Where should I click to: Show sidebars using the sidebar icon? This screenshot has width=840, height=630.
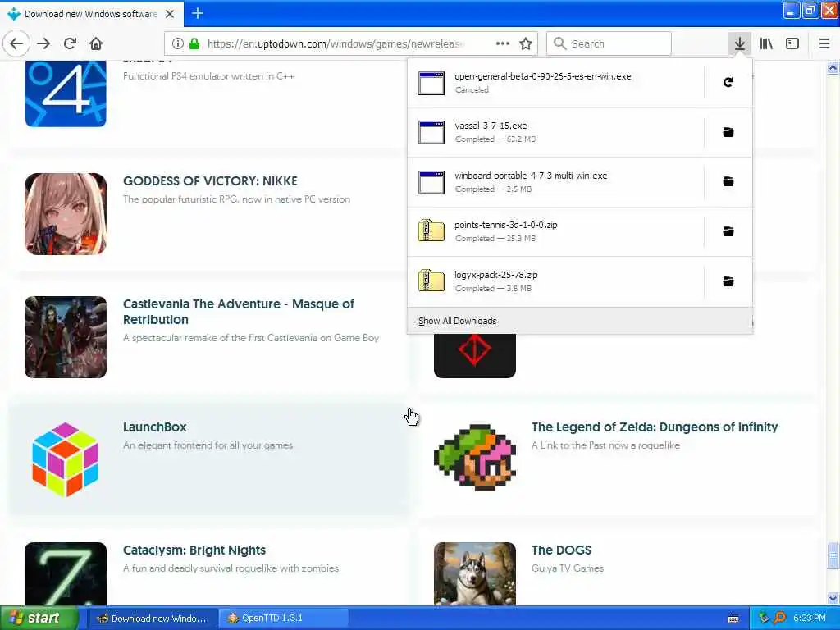(792, 44)
